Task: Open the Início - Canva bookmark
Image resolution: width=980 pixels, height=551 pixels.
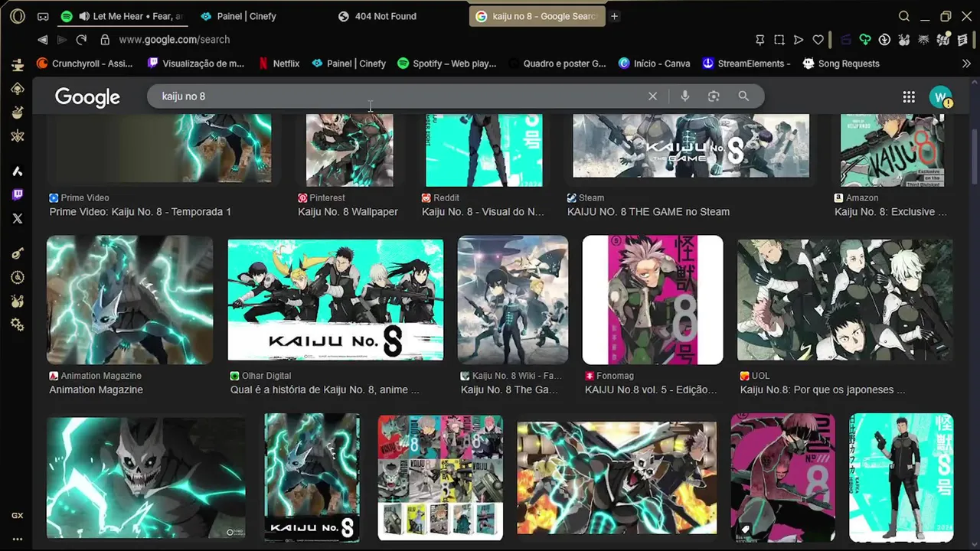Action: tap(655, 64)
